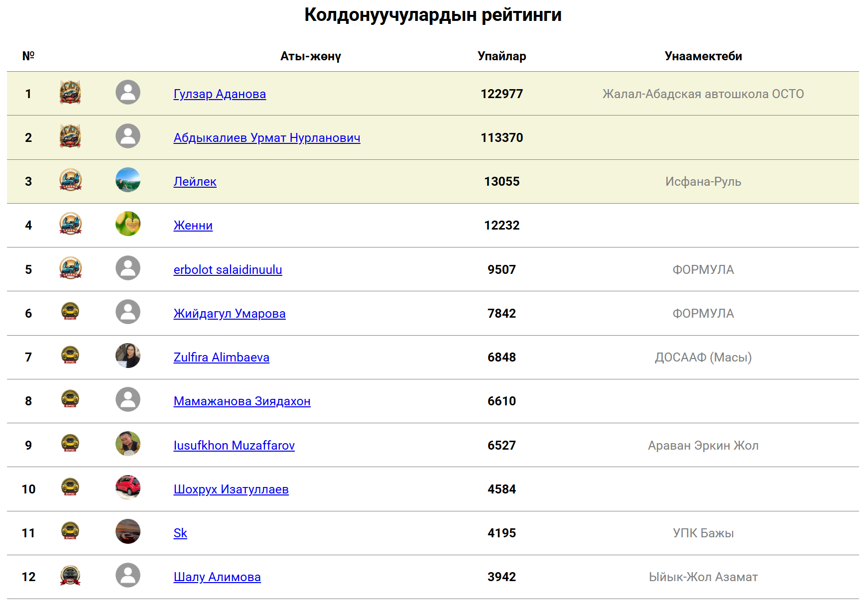Click the rank badge next to Абдыкалиев Урмат
Viewport: 868px width, 607px height.
coord(70,136)
